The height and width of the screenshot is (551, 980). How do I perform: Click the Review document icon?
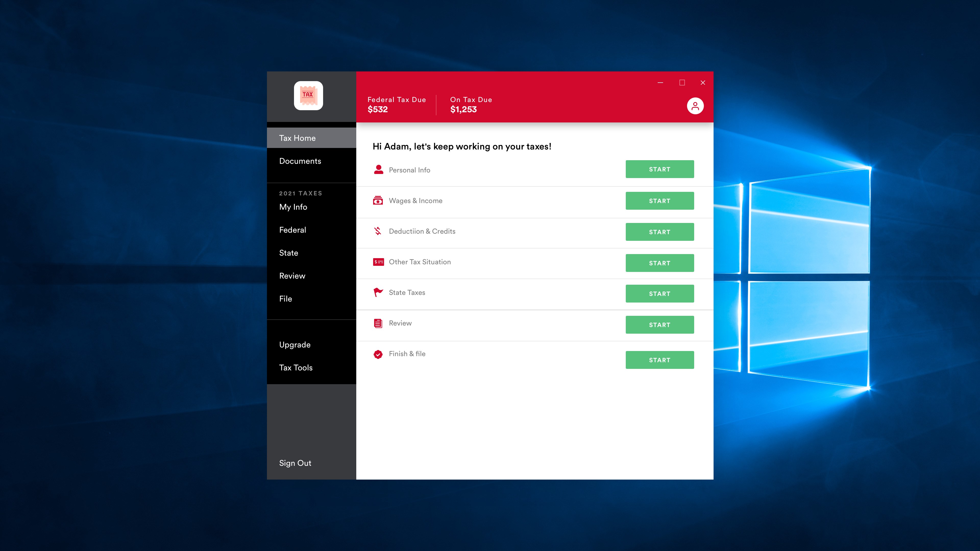click(x=378, y=323)
